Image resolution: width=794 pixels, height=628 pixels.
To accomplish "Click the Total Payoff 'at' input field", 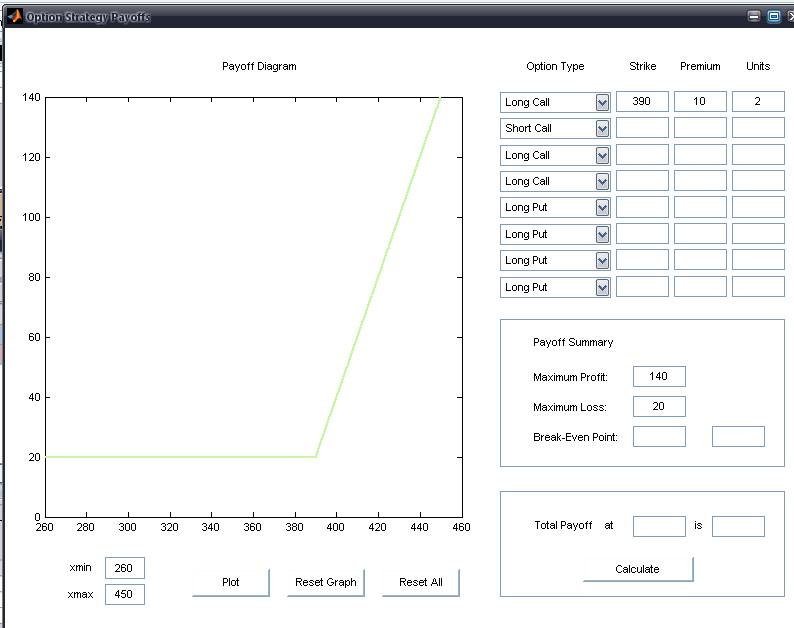I will point(659,526).
